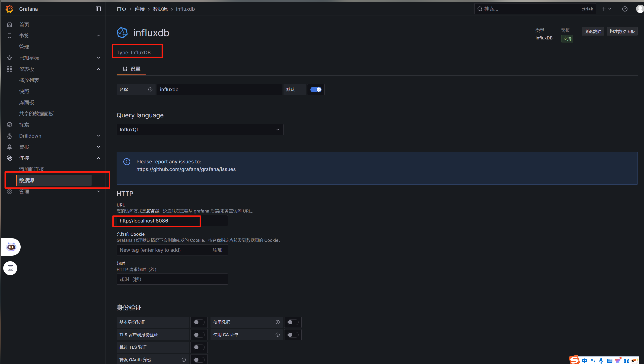Click the info icon next to 使用凭据
Screen dimensions: 644x364
pyautogui.click(x=277, y=322)
